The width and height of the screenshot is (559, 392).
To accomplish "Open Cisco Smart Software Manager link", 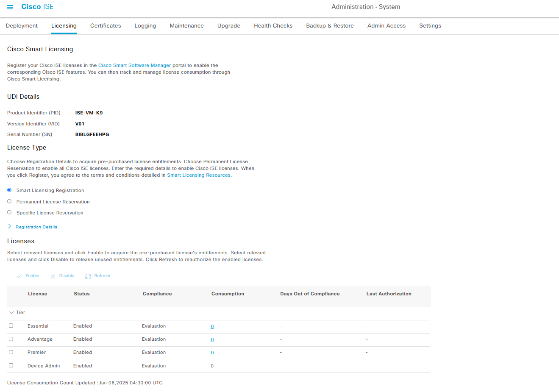I will [135, 65].
